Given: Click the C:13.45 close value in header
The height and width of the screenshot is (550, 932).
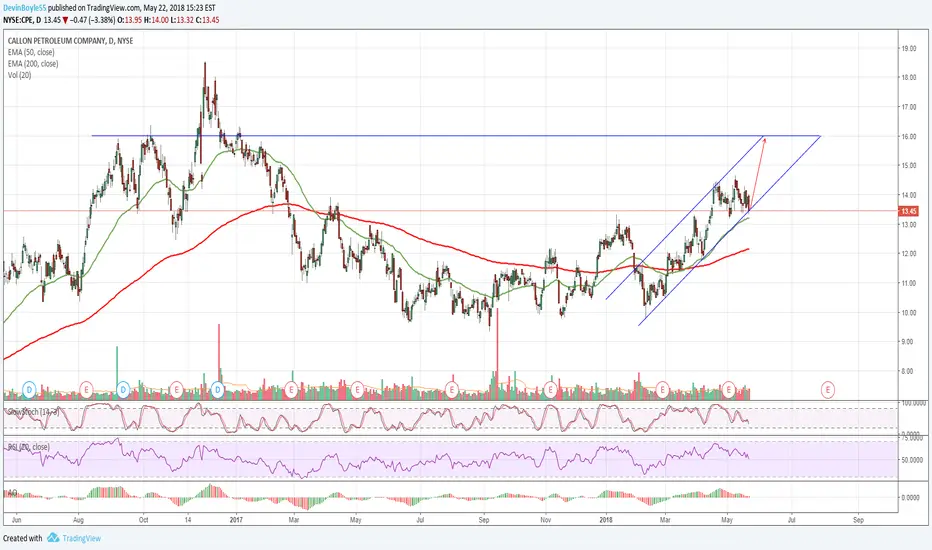Looking at the screenshot, I should point(207,20).
